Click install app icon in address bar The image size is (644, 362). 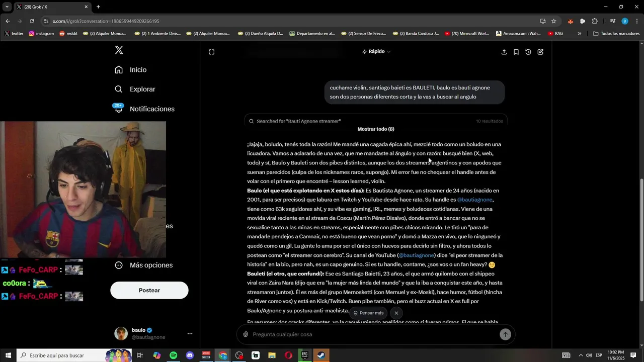coord(542,21)
